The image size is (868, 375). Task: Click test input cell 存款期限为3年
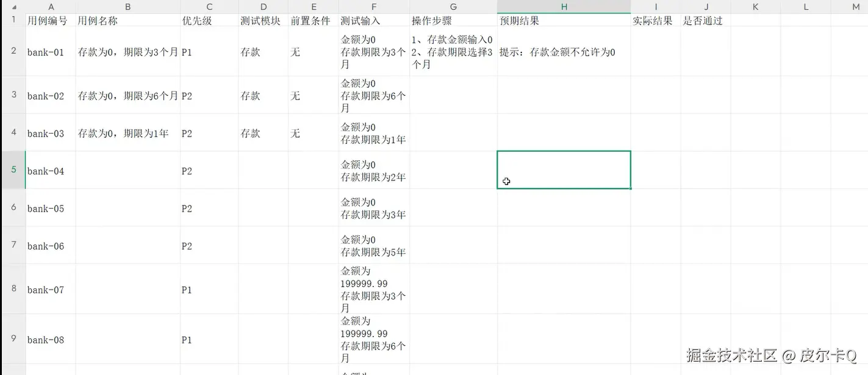click(x=374, y=209)
